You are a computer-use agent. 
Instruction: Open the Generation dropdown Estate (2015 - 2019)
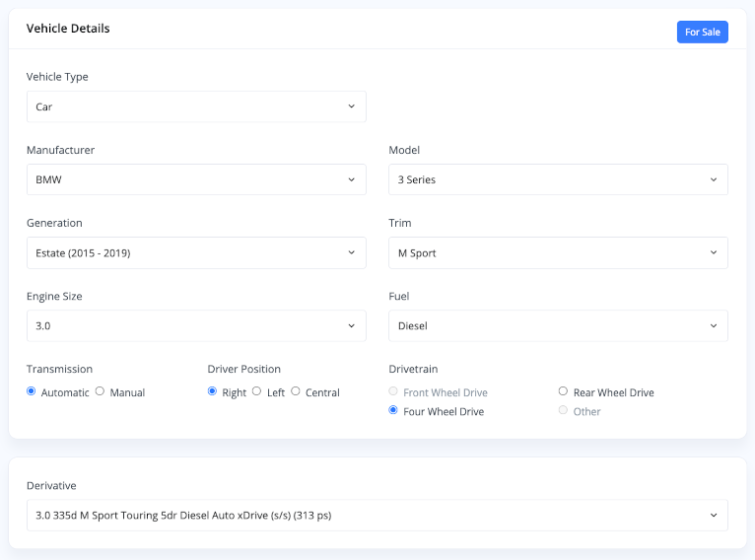(196, 252)
